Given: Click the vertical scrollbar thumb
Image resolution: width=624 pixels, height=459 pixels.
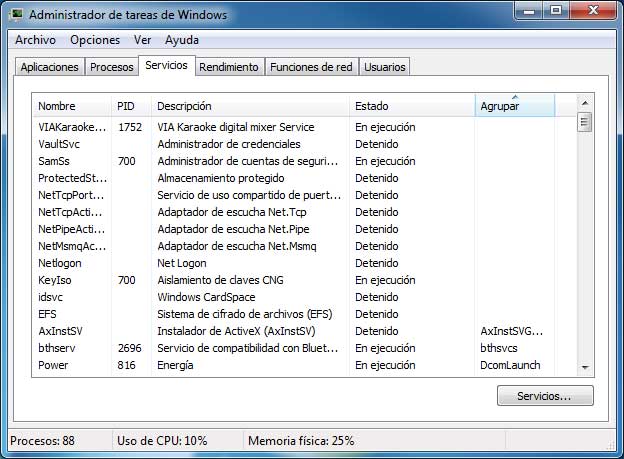Looking at the screenshot, I should pyautogui.click(x=585, y=122).
